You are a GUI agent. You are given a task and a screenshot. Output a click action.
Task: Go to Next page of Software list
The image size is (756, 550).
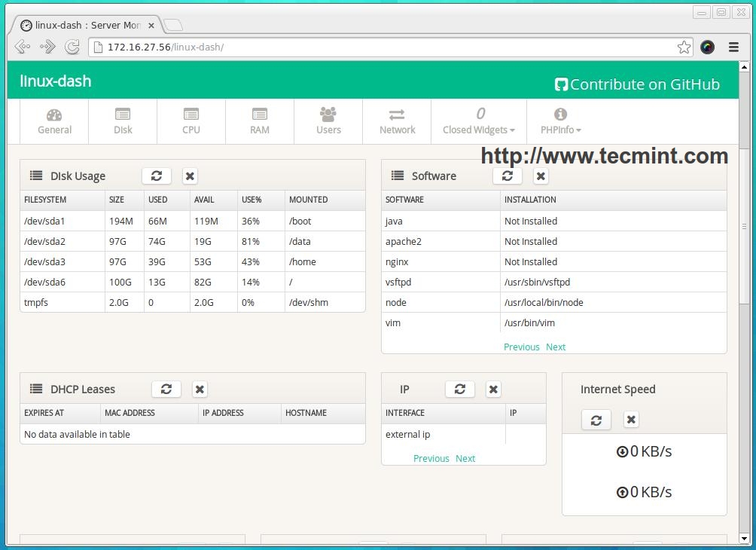(556, 347)
